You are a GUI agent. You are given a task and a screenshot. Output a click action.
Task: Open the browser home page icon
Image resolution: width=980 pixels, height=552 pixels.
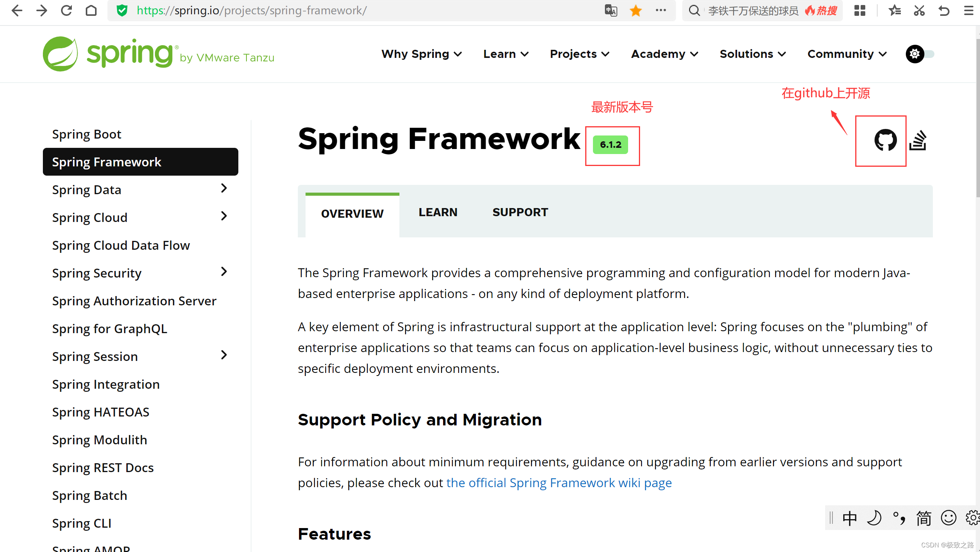91,10
